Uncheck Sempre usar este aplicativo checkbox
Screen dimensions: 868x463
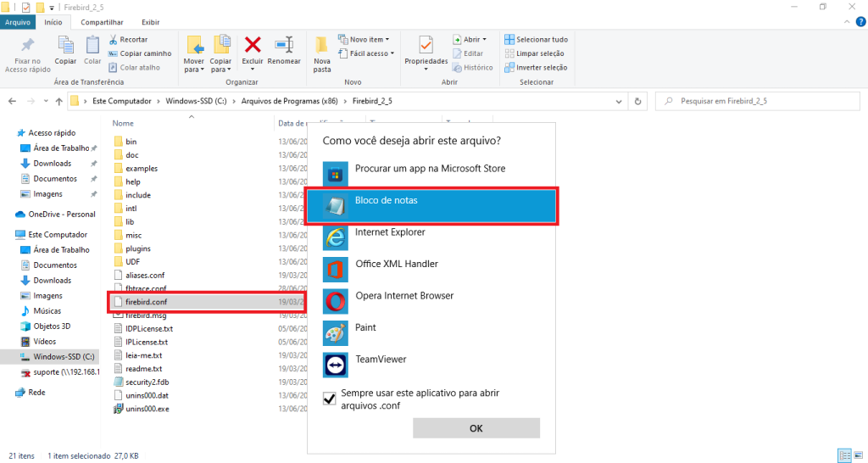click(x=329, y=398)
